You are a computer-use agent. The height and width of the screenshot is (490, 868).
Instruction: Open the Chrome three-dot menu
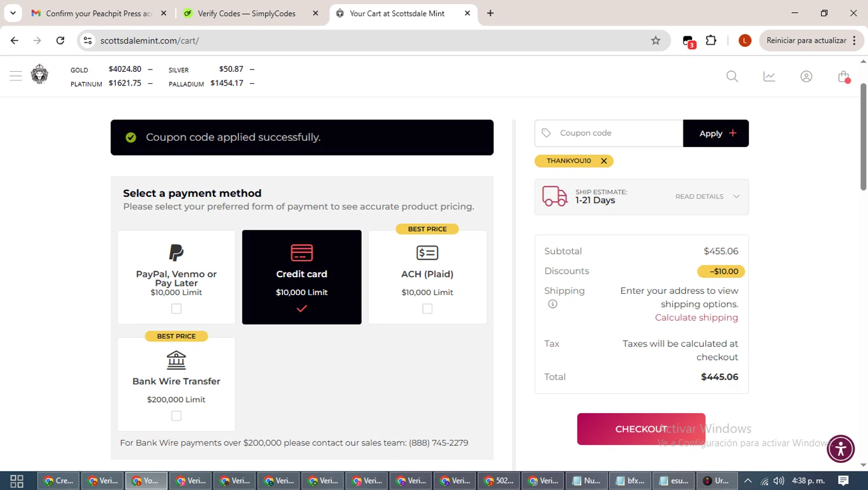coord(854,40)
